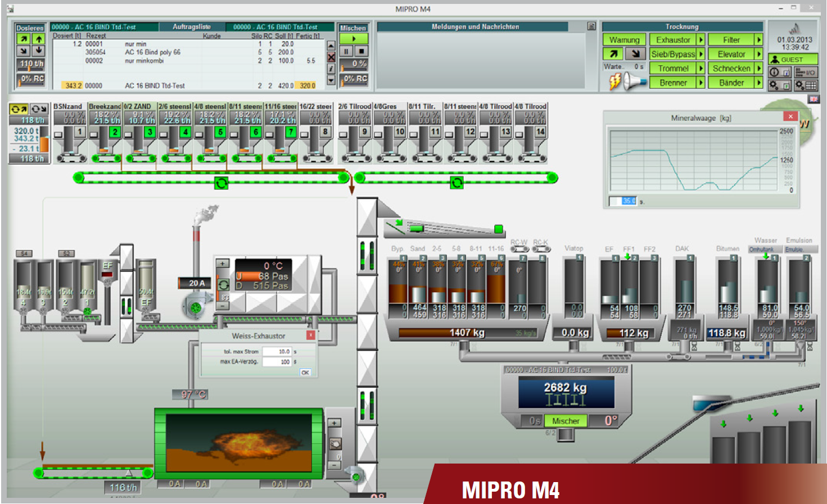Click the exhaustor fan icon

(x=195, y=307)
